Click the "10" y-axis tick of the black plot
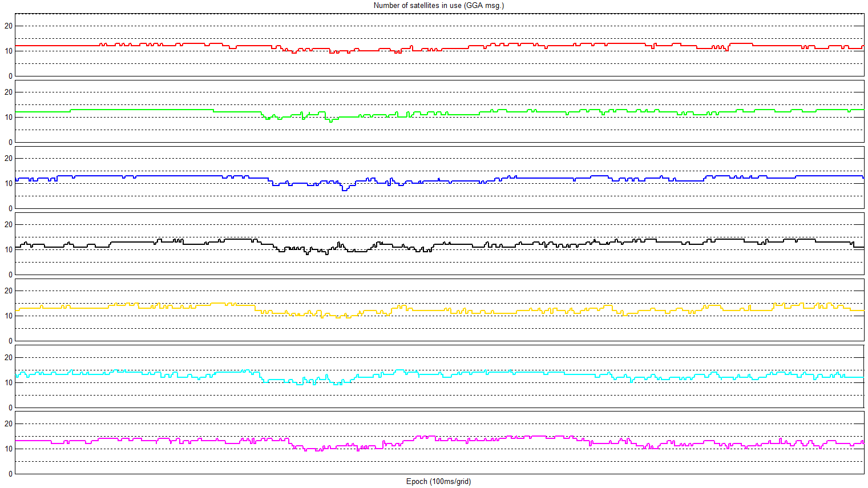The height and width of the screenshot is (488, 868). pos(9,250)
